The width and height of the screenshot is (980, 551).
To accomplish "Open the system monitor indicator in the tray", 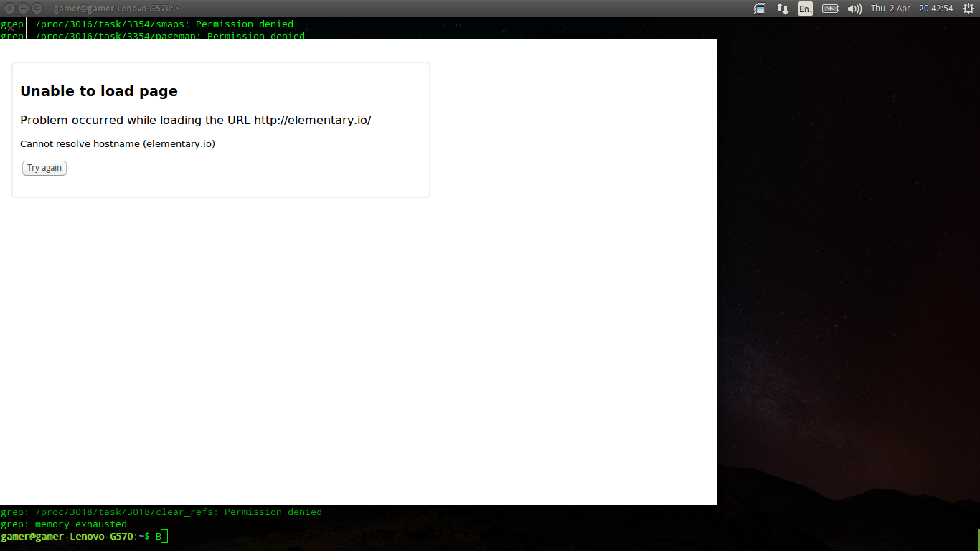I will coord(760,9).
